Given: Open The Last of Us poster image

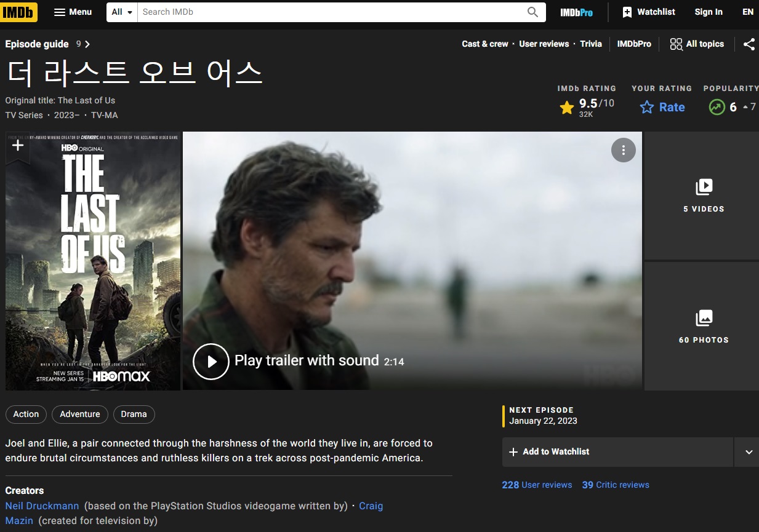Looking at the screenshot, I should [93, 261].
